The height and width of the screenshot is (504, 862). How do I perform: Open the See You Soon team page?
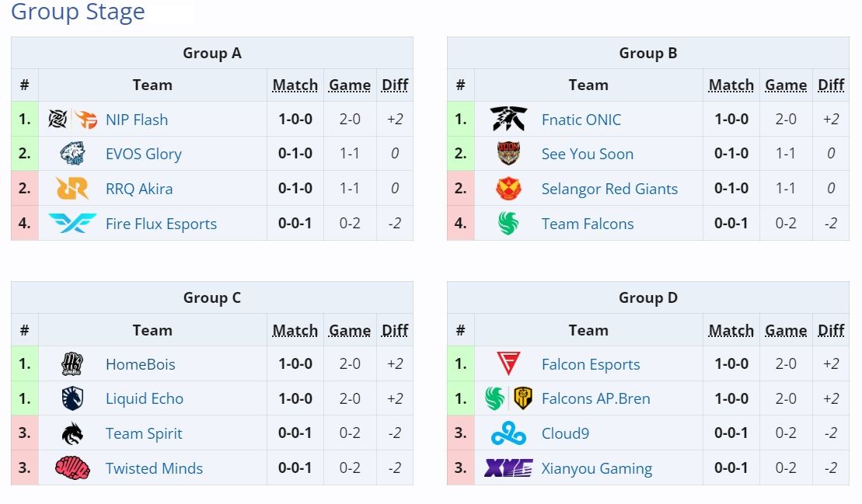[x=588, y=154]
